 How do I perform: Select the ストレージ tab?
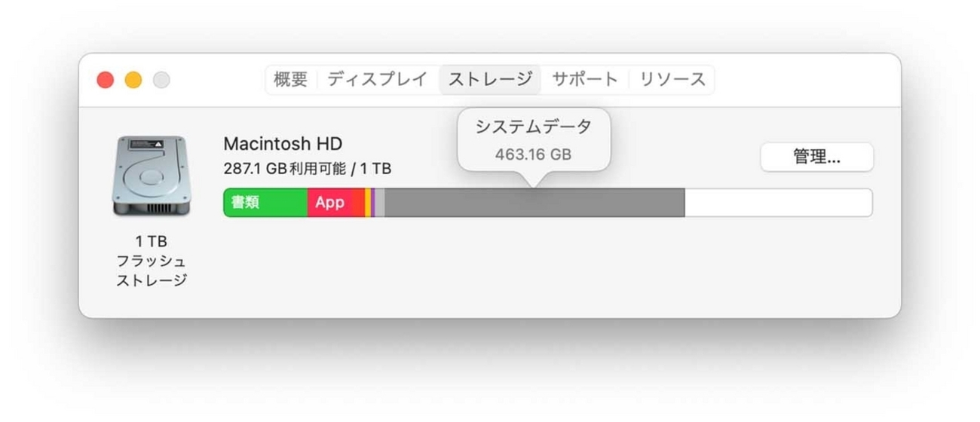(490, 79)
